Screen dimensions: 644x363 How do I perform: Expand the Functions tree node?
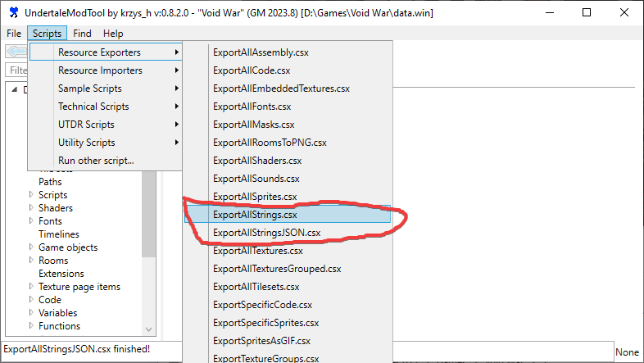31,325
